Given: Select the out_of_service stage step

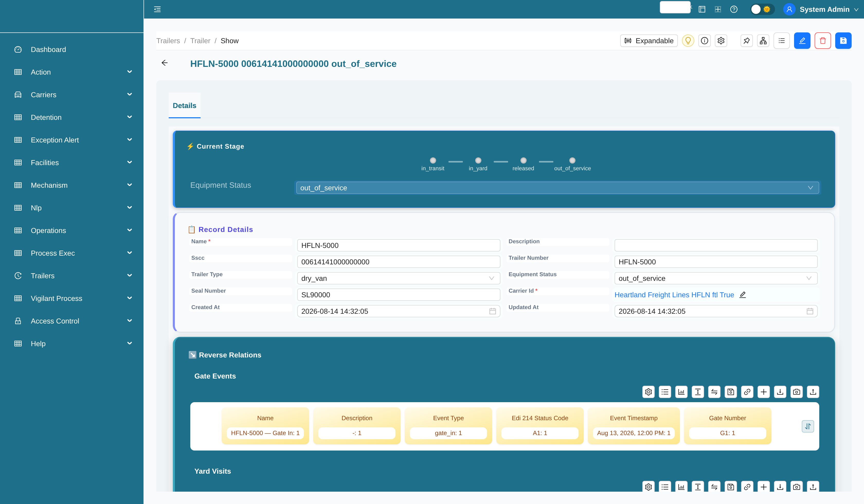Looking at the screenshot, I should (x=572, y=164).
